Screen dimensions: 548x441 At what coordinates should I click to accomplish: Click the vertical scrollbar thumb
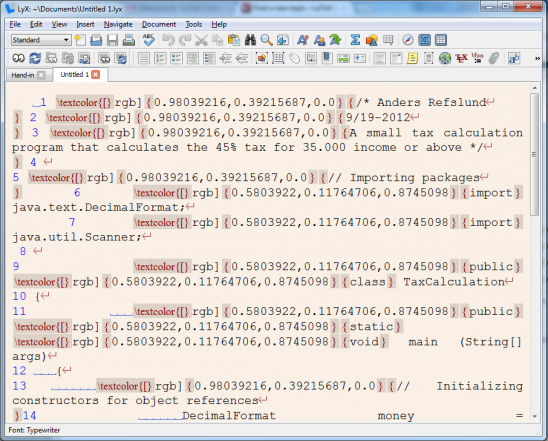(x=534, y=154)
